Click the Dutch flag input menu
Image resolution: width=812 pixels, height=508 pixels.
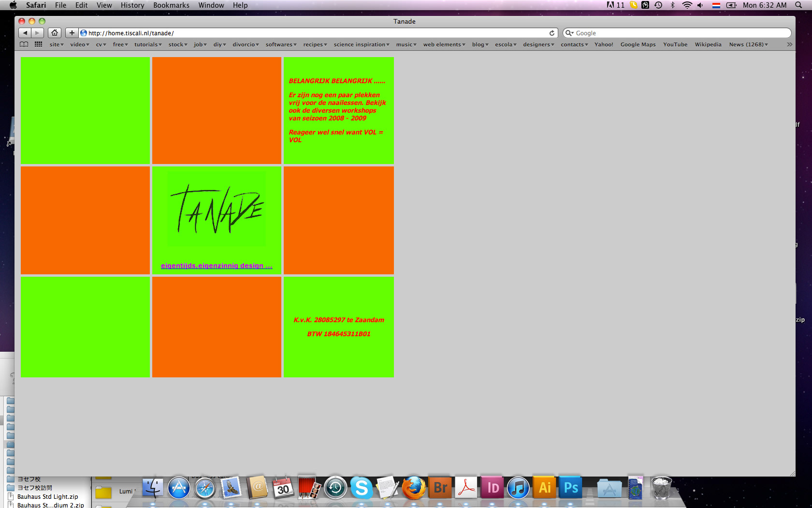point(716,5)
